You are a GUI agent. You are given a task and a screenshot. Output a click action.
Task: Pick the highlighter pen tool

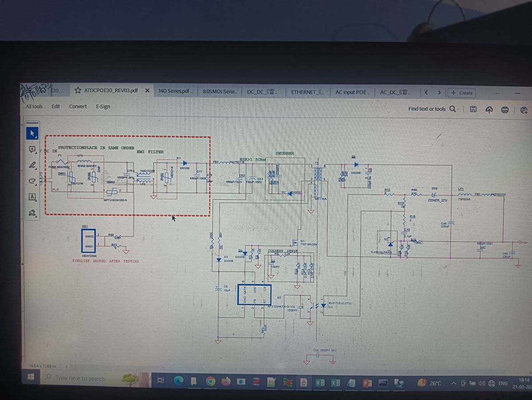(32, 165)
